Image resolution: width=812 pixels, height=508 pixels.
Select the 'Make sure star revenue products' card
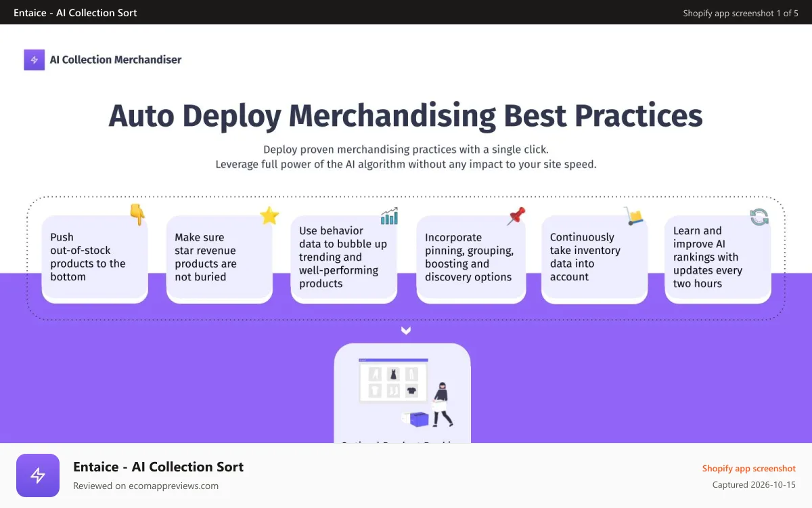pyautogui.click(x=219, y=259)
